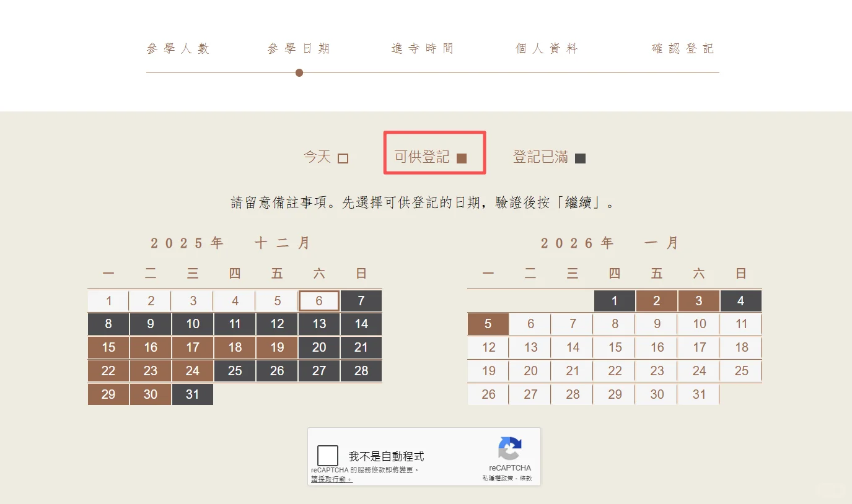
Task: Click the progress dot under 參學日期
Action: pyautogui.click(x=299, y=72)
